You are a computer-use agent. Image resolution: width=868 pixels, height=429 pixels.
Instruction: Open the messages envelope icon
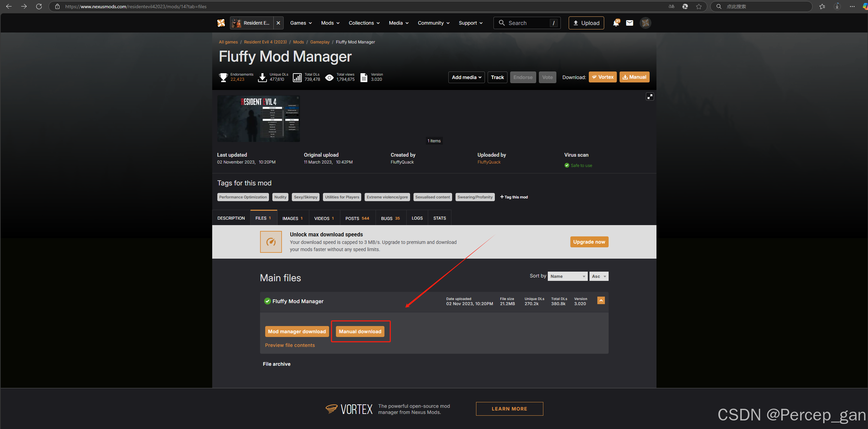[629, 23]
